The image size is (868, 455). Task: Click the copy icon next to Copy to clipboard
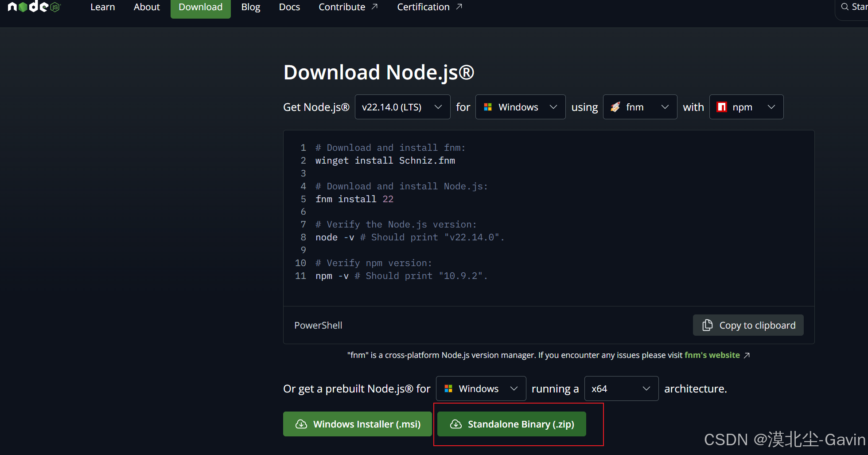(x=708, y=325)
